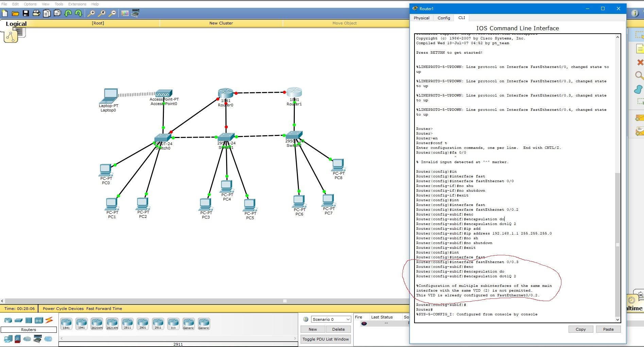Click the scenario info icon

point(306,319)
